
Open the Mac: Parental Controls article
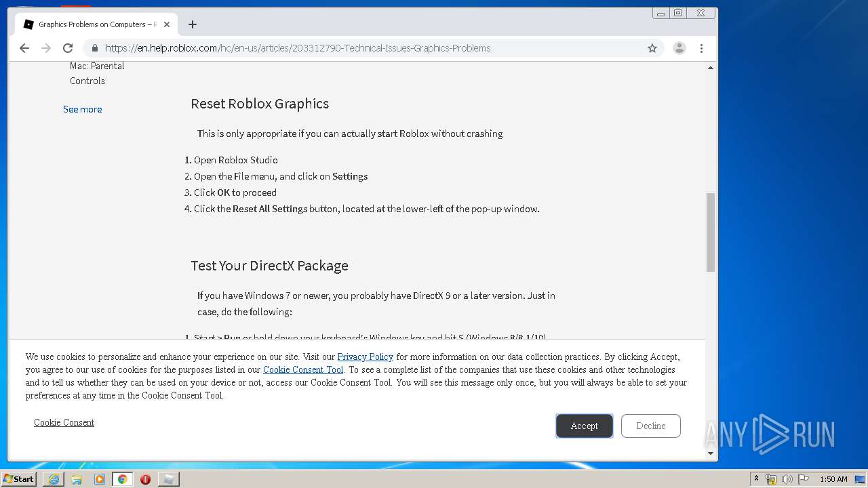pos(97,73)
